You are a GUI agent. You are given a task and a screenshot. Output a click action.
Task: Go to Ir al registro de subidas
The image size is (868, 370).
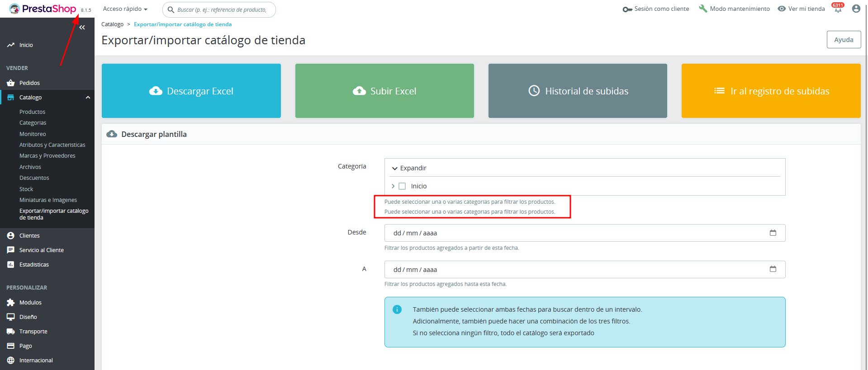[x=771, y=91]
